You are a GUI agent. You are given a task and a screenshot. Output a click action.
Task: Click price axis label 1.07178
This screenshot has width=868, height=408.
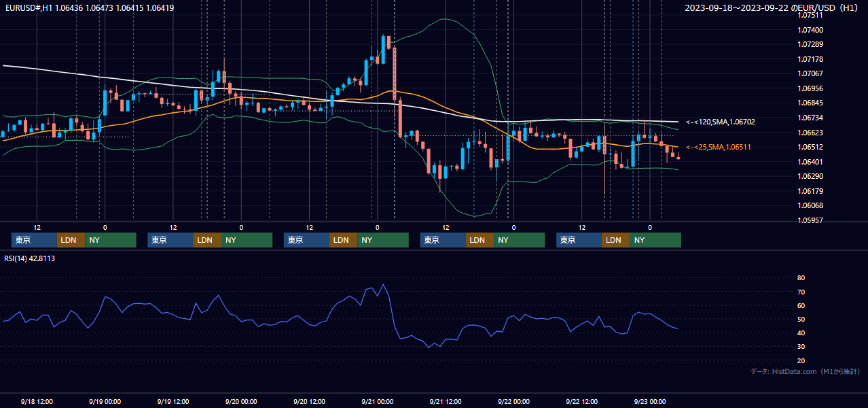810,59
